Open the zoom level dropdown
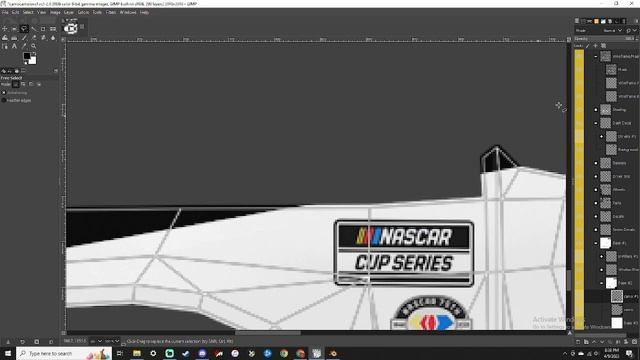 pos(112,341)
